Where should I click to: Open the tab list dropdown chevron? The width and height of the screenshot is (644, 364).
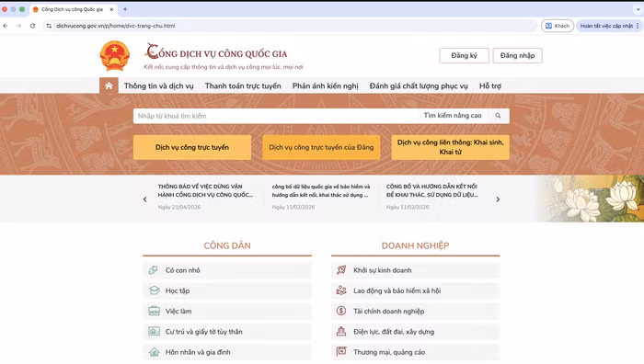pyautogui.click(x=638, y=9)
